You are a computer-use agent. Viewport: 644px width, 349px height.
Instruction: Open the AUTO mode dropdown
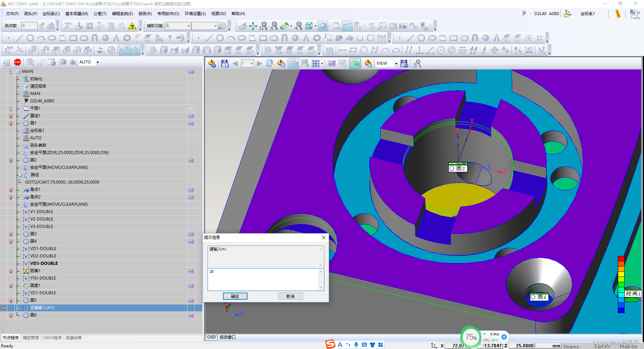click(98, 62)
